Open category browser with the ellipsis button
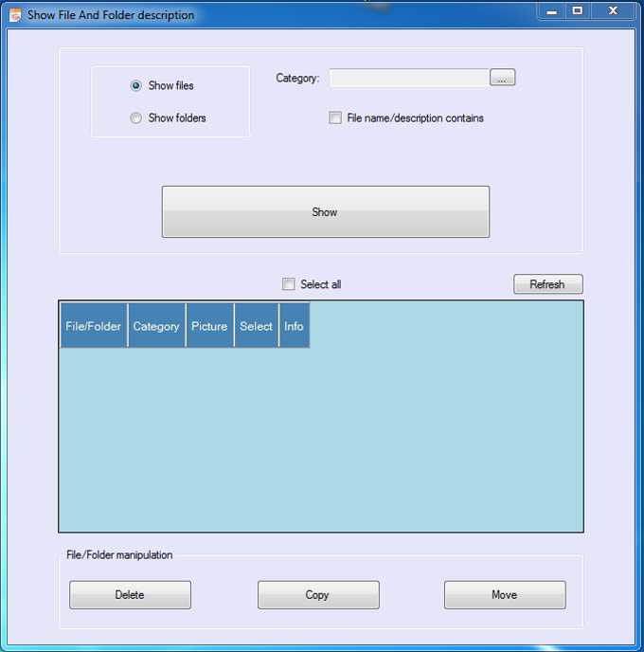The width and height of the screenshot is (644, 652). coord(502,79)
